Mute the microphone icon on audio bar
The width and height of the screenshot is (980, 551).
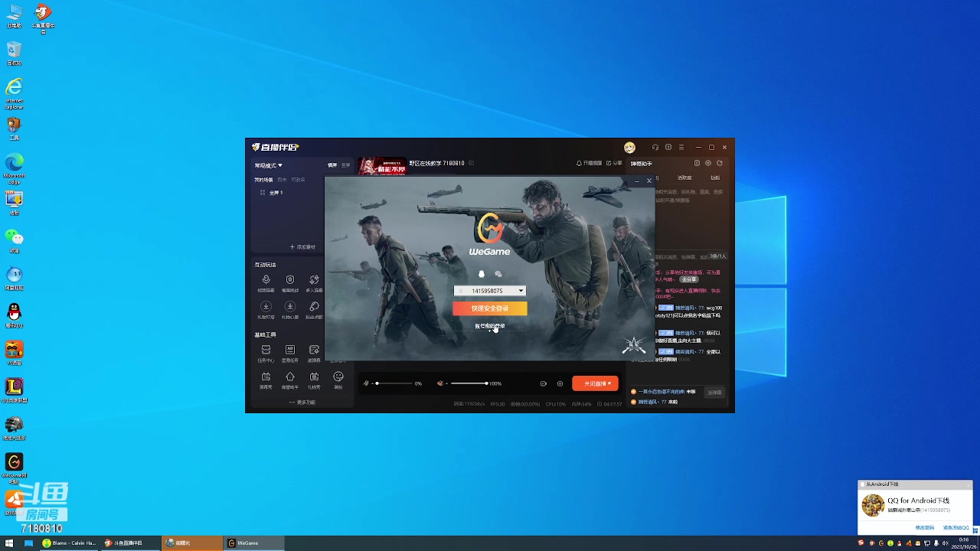[366, 383]
